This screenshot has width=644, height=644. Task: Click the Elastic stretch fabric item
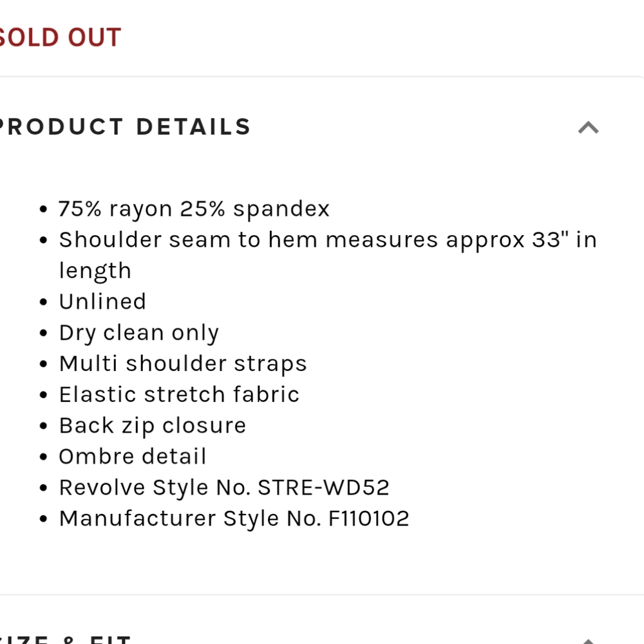(179, 395)
